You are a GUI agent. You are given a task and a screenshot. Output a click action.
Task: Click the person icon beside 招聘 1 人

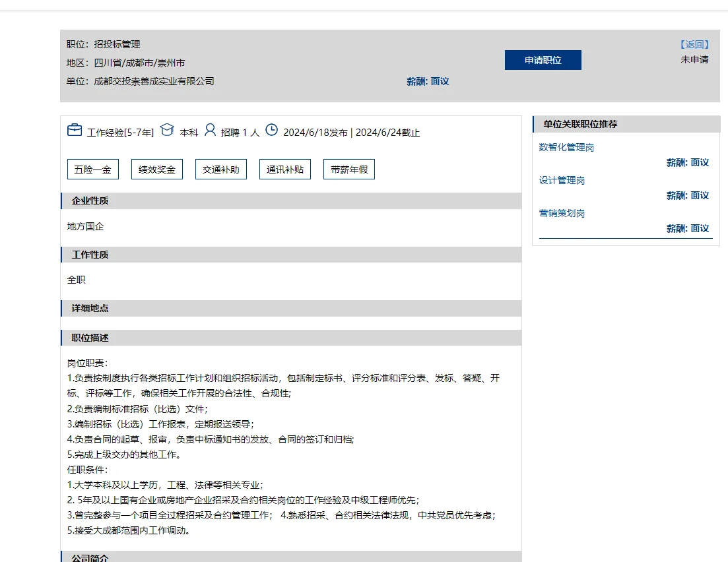211,130
